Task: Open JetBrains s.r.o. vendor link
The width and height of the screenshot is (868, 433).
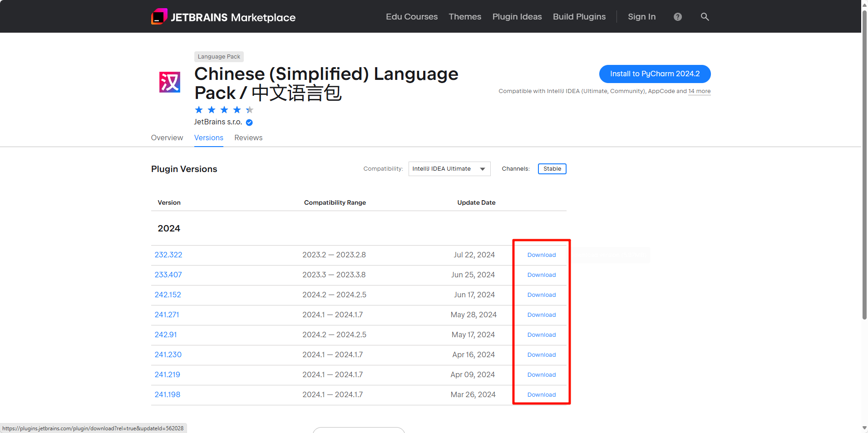Action: 218,122
